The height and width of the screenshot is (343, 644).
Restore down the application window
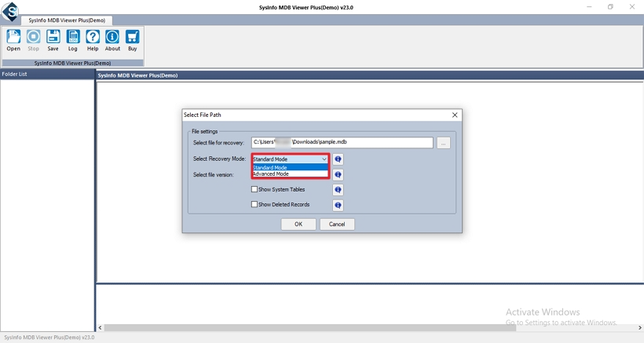611,7
